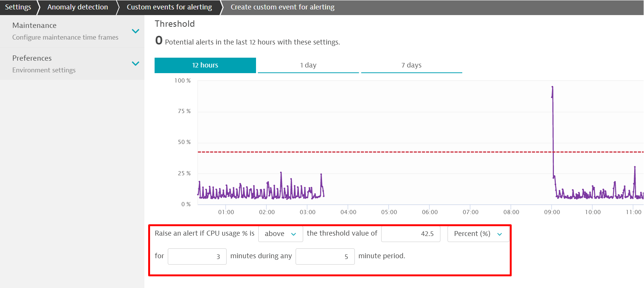Viewport: 644px width, 288px height.
Task: Navigate to Anomaly detection breadcrumb
Action: (77, 7)
